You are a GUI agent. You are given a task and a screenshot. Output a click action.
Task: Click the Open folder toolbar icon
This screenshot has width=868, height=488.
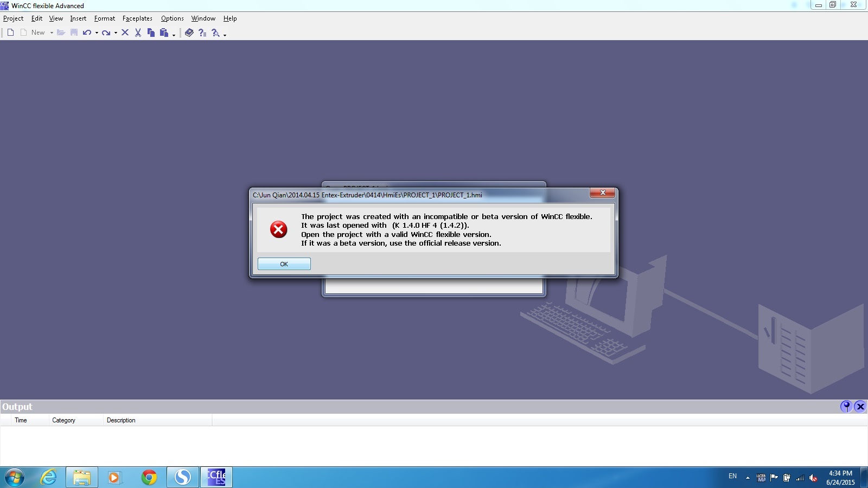[61, 33]
